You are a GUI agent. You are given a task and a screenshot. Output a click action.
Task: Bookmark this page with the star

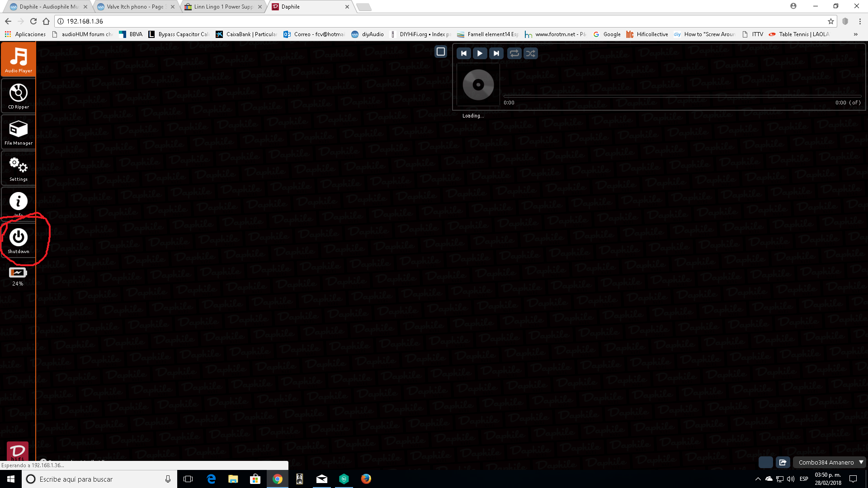[x=830, y=21]
